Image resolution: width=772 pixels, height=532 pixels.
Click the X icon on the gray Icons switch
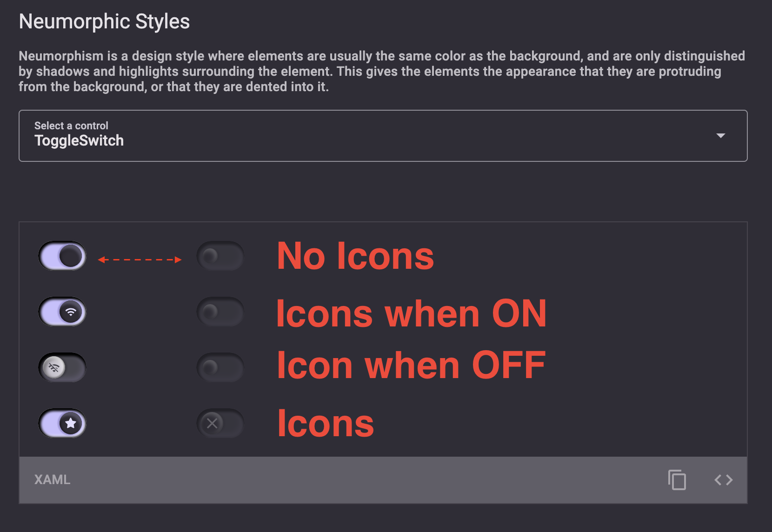click(x=212, y=423)
